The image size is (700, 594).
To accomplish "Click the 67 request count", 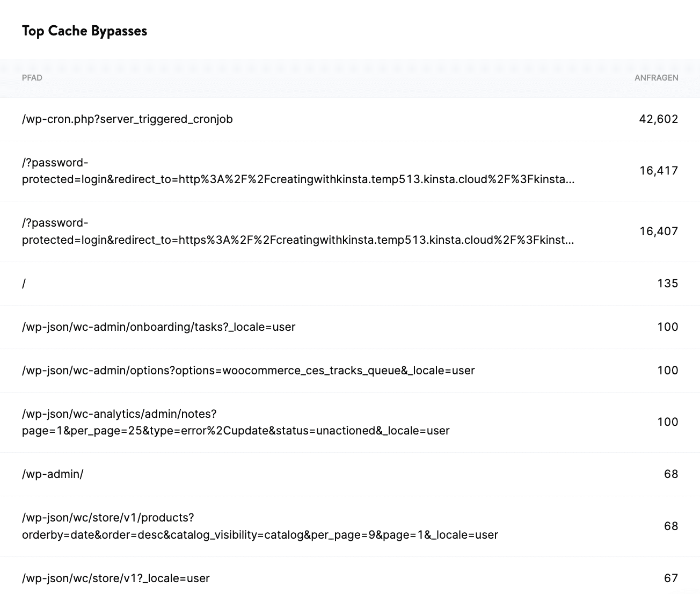I will pyautogui.click(x=671, y=578).
